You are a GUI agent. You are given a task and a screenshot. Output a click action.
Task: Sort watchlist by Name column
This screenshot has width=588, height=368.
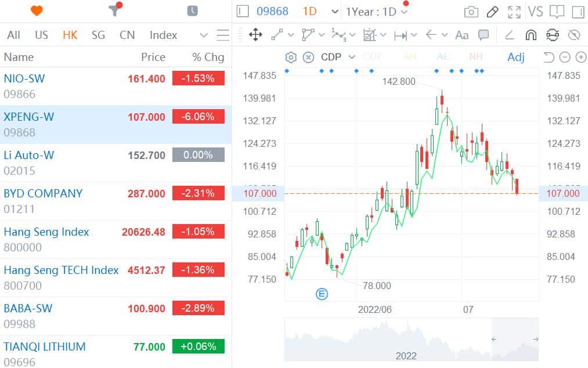[19, 57]
